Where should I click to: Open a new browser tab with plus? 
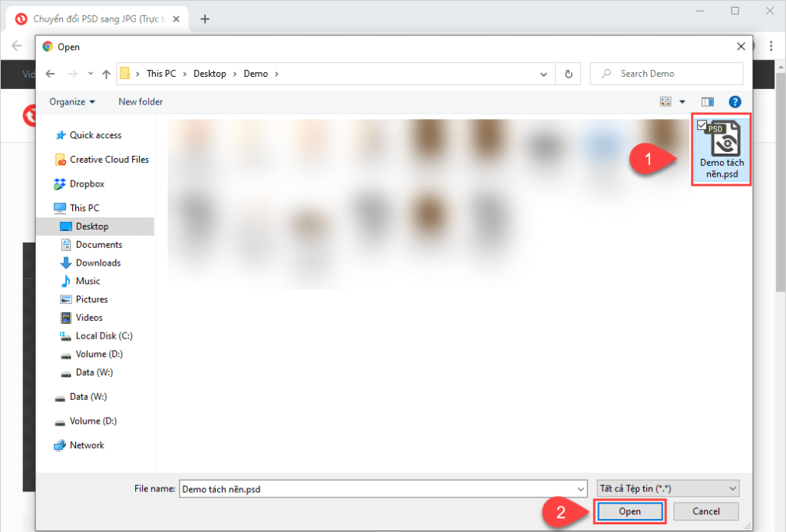pos(205,19)
